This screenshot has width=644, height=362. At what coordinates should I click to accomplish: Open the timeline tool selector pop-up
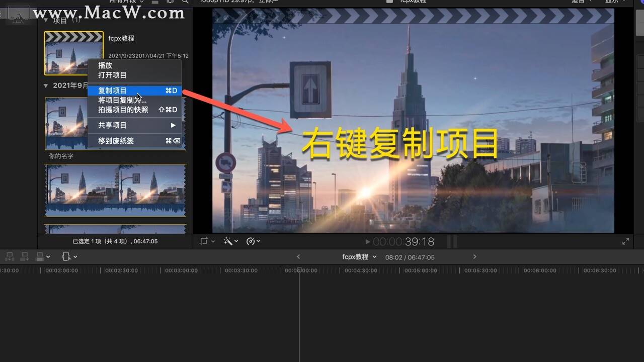[69, 257]
